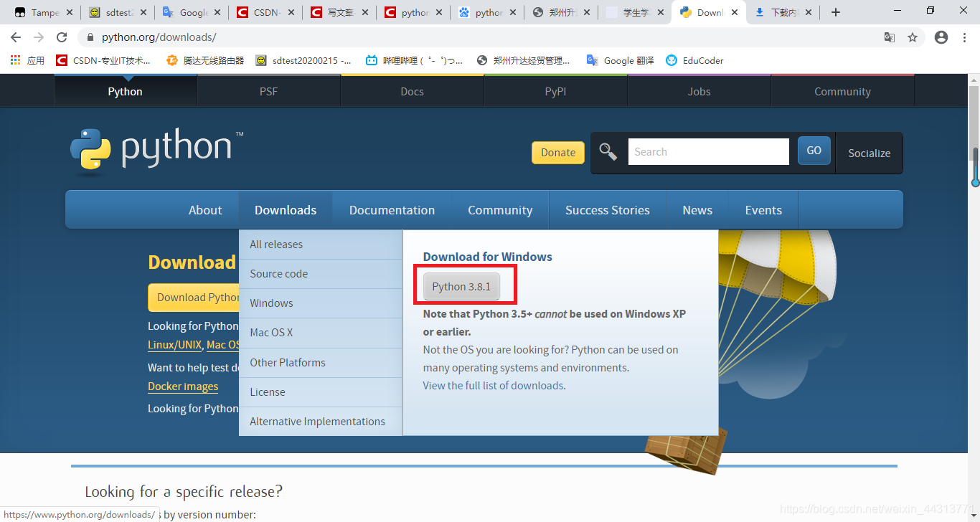Screen dimensions: 980x522
Task: Open the Chrome three-dot menu
Action: coord(964,37)
